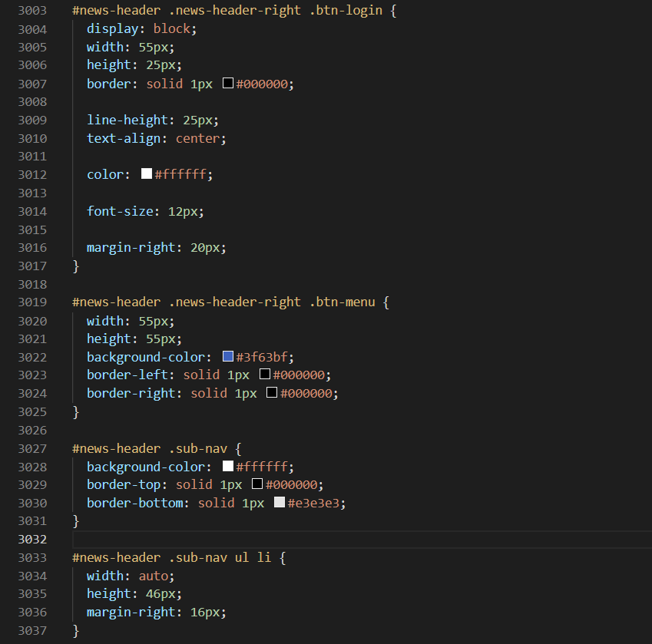
Task: Click the '#ffffff' value on color line 3012
Action: pos(180,174)
